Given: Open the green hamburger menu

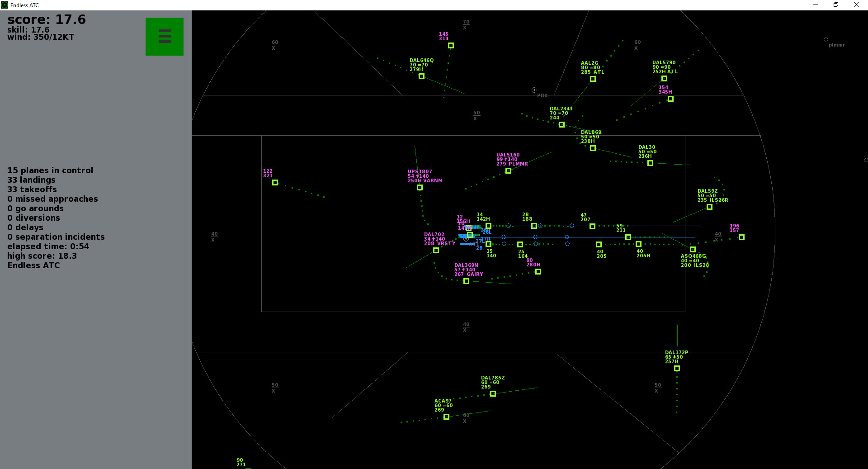Looking at the screenshot, I should (x=164, y=36).
